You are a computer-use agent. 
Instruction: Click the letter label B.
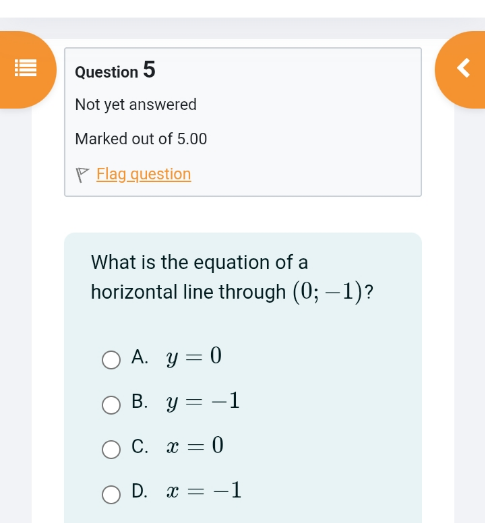(x=139, y=401)
